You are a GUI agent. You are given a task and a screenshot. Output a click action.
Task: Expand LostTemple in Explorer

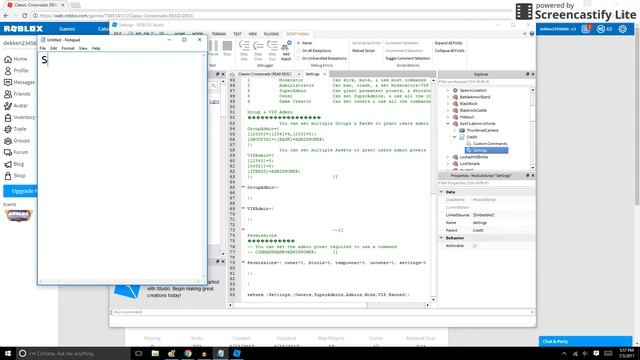pos(448,164)
